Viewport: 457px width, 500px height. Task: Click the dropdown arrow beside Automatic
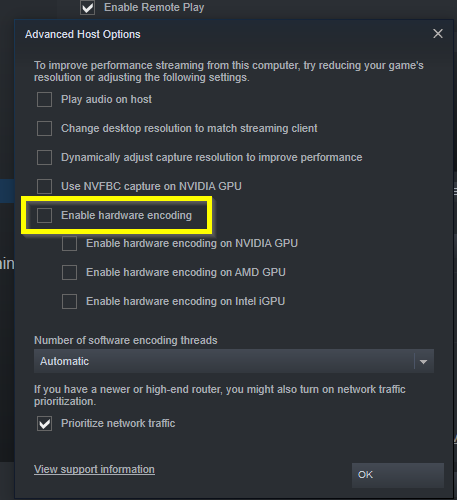(x=424, y=362)
